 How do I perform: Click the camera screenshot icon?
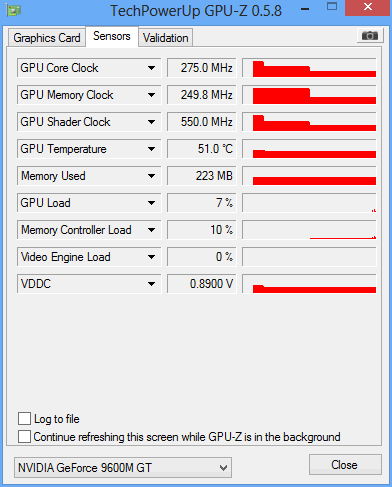[370, 35]
